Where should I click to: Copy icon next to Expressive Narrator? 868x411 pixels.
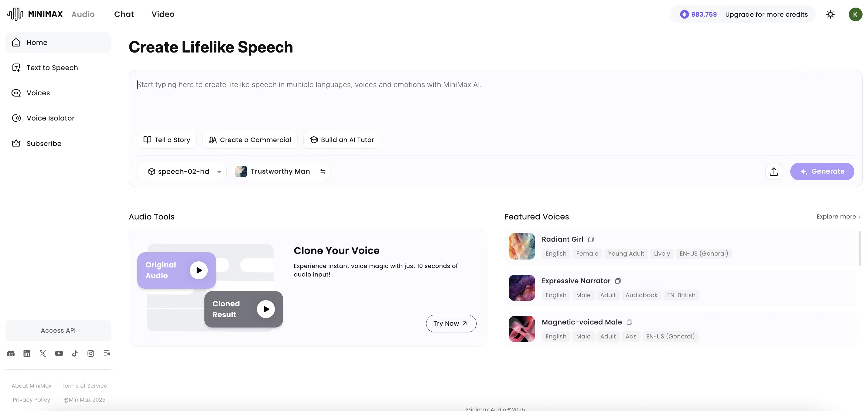tap(618, 281)
